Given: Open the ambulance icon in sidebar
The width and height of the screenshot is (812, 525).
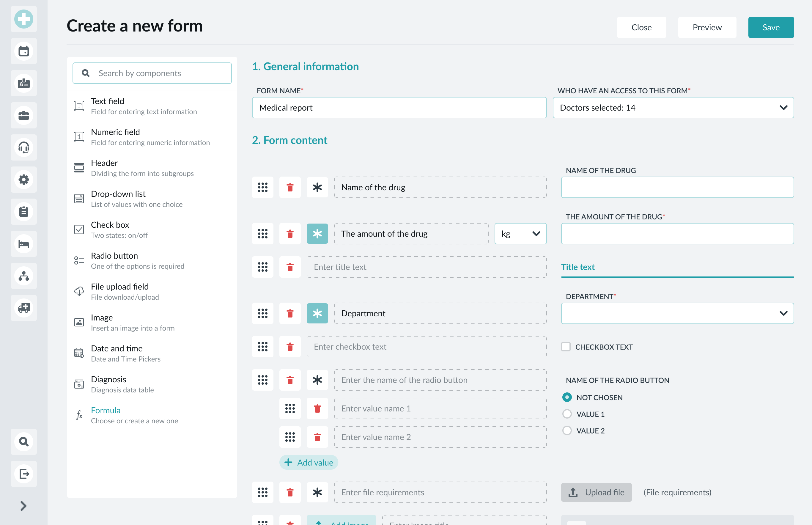Looking at the screenshot, I should pyautogui.click(x=23, y=308).
